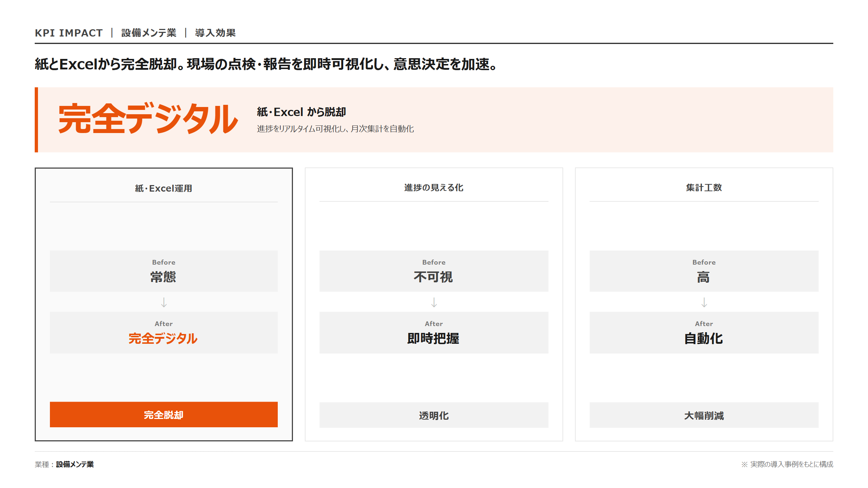Click the 紙・Excel運用 card title

(x=163, y=188)
